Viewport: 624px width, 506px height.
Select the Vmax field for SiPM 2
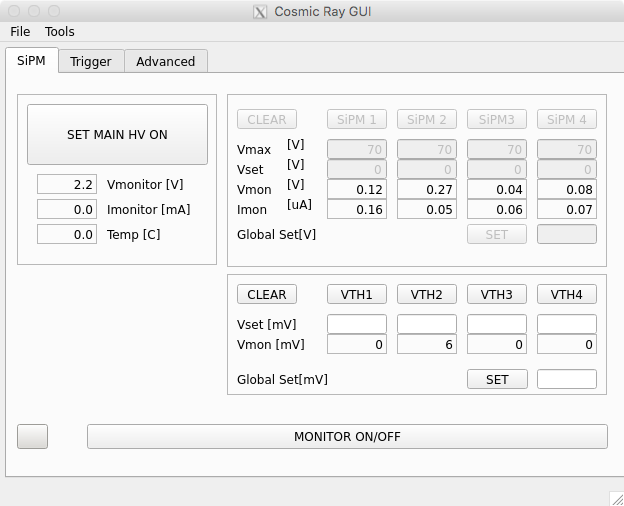[427, 149]
